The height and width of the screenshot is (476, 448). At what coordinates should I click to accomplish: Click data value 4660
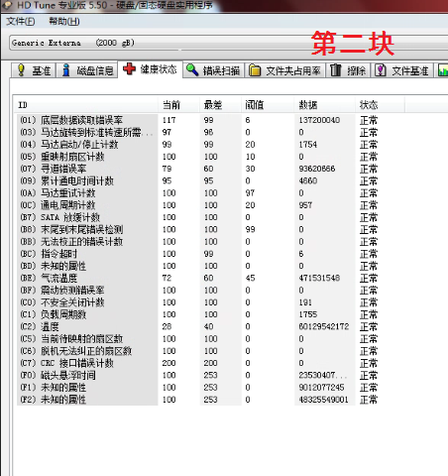(x=308, y=180)
